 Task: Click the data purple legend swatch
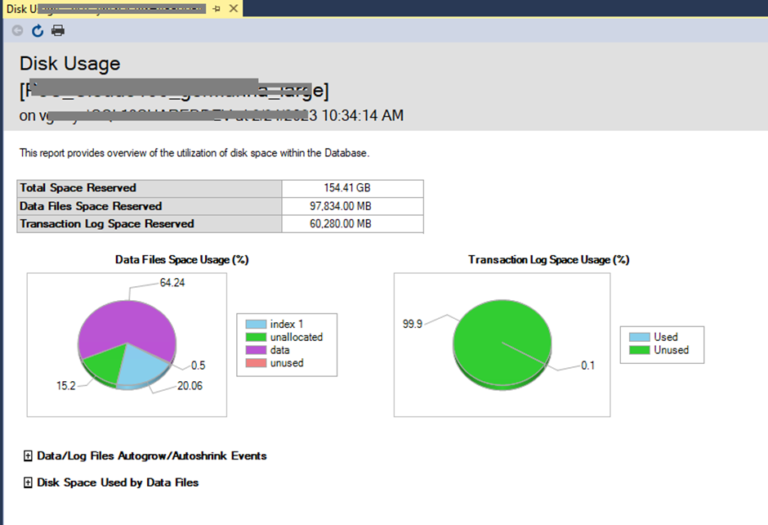coord(256,350)
